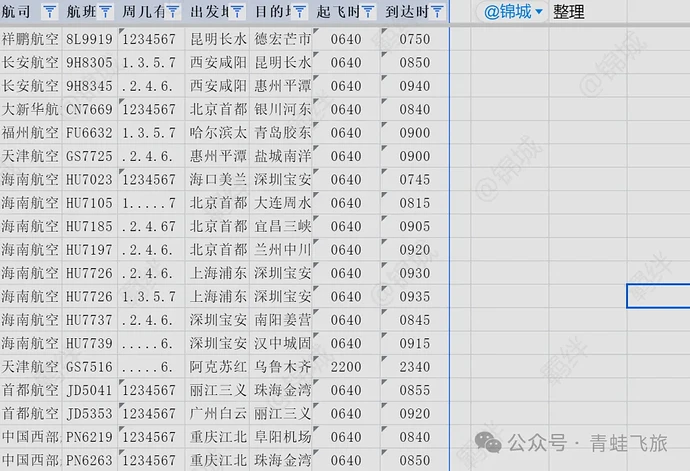Open filter dropdown for 出发地 column
The image size is (690, 471).
point(237,12)
